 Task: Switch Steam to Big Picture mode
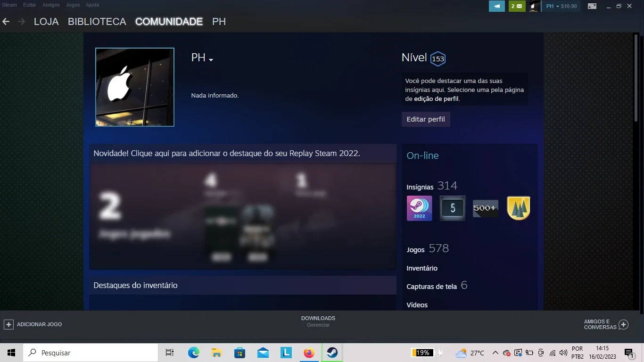592,6
